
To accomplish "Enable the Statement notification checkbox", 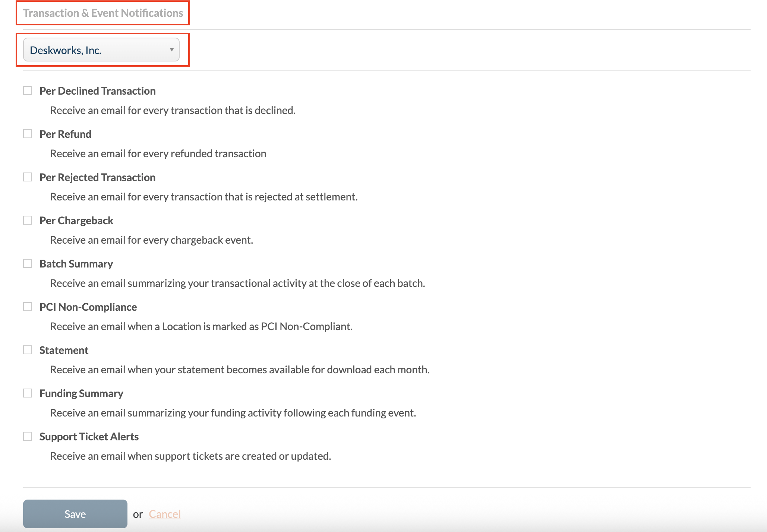I will coord(28,350).
